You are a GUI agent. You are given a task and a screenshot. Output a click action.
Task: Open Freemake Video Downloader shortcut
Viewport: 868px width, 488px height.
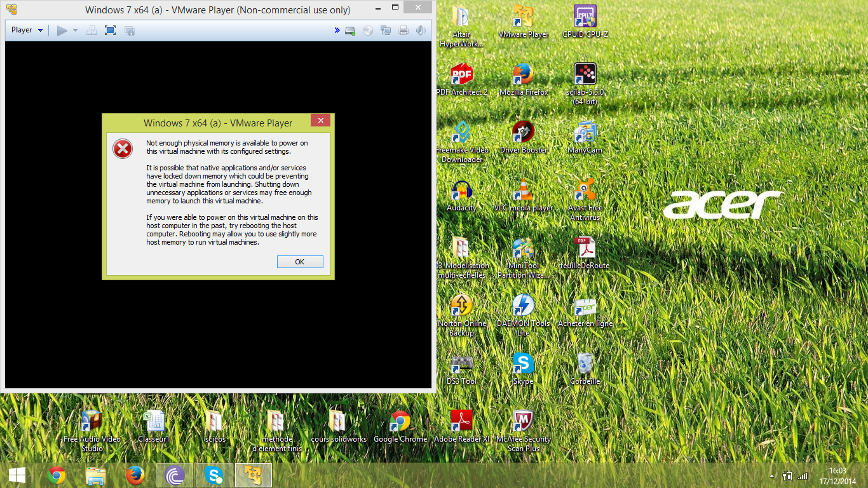coord(461,142)
